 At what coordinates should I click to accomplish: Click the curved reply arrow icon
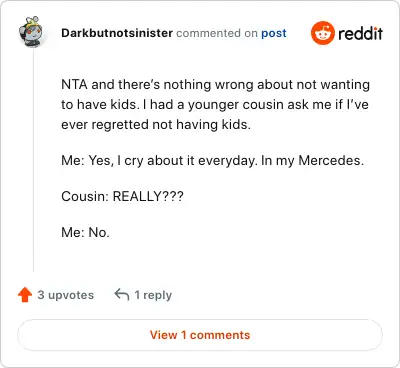pos(122,294)
